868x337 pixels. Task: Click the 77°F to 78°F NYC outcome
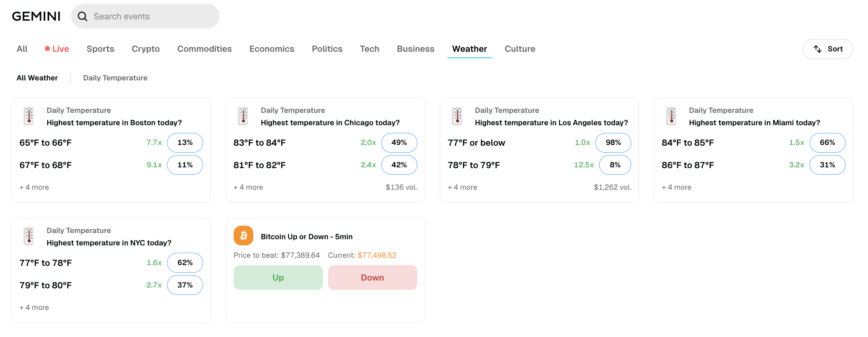[x=46, y=263]
